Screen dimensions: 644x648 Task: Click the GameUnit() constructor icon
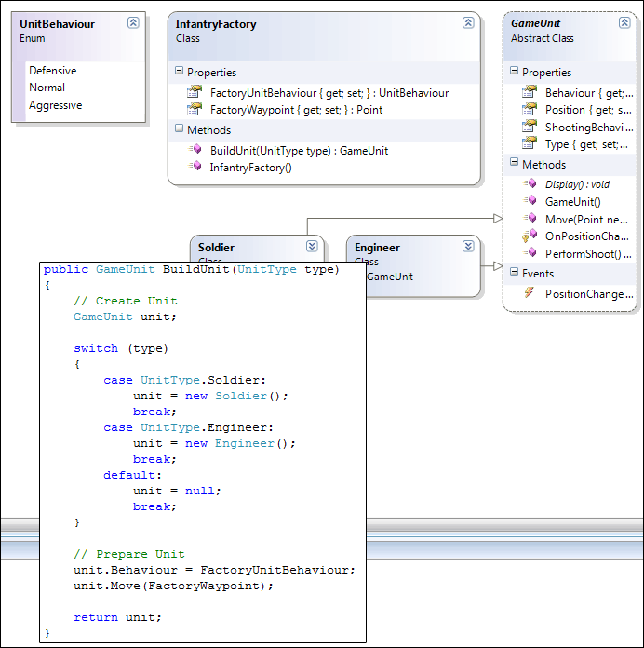tap(530, 200)
